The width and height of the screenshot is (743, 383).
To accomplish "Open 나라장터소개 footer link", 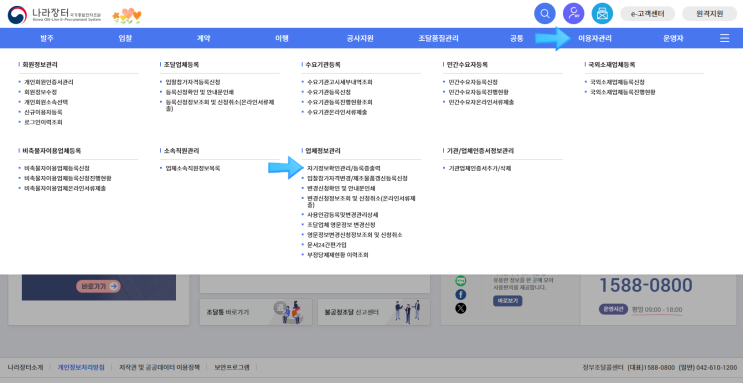I will tap(25, 367).
